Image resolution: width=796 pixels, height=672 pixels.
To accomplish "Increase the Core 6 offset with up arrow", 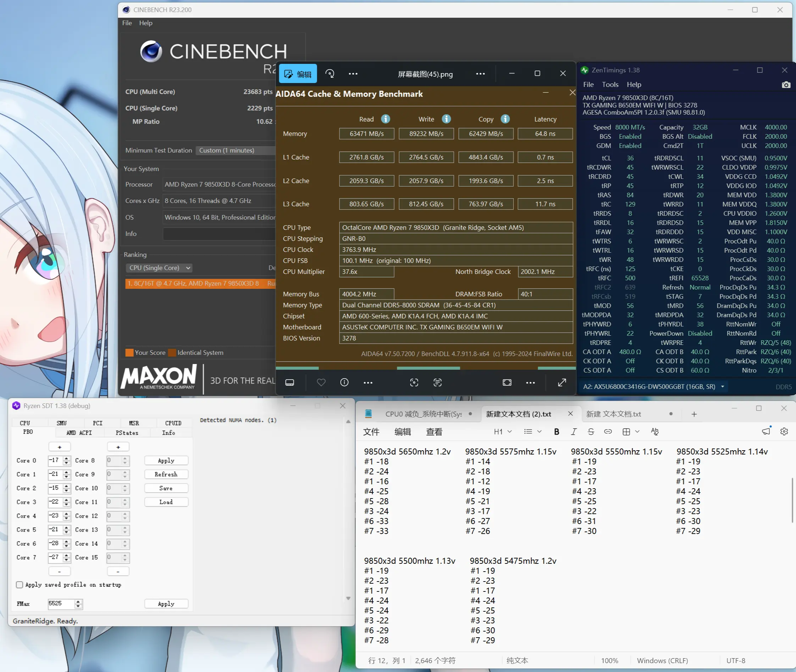I will coord(67,541).
